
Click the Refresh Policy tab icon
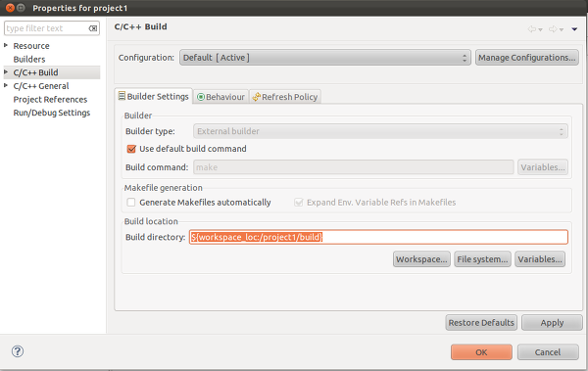(x=257, y=97)
